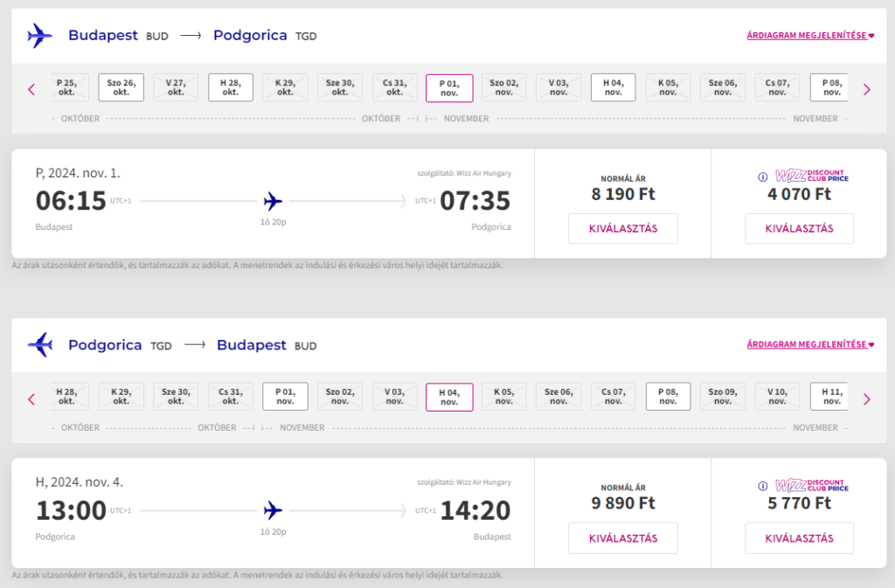Show earlier dates in the return date strip
This screenshot has height=588, width=895.
click(31, 399)
